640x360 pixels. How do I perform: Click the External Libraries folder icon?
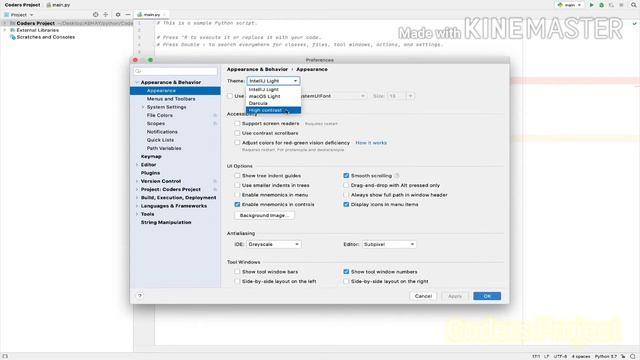pyautogui.click(x=13, y=30)
